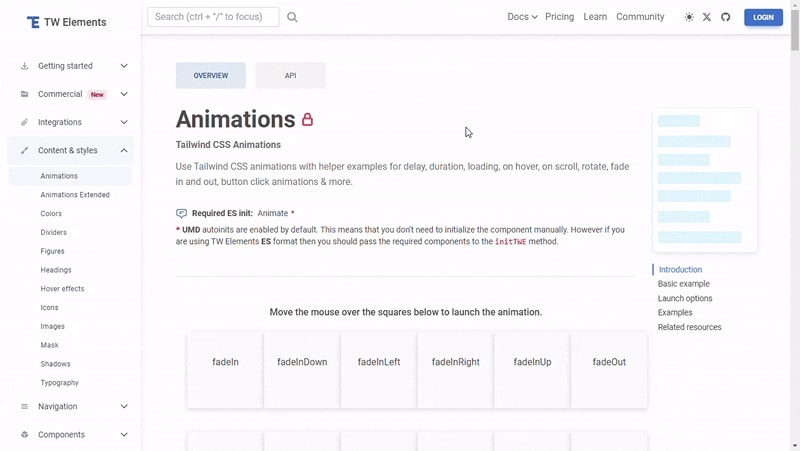Expand the Navigation sidebar section
This screenshot has height=451, width=800.
(x=124, y=407)
